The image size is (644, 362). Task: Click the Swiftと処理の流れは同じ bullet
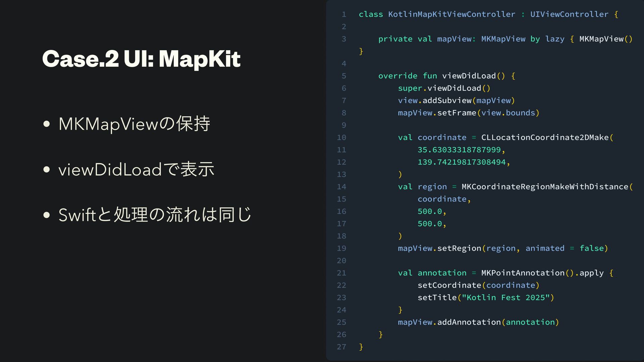pos(155,215)
